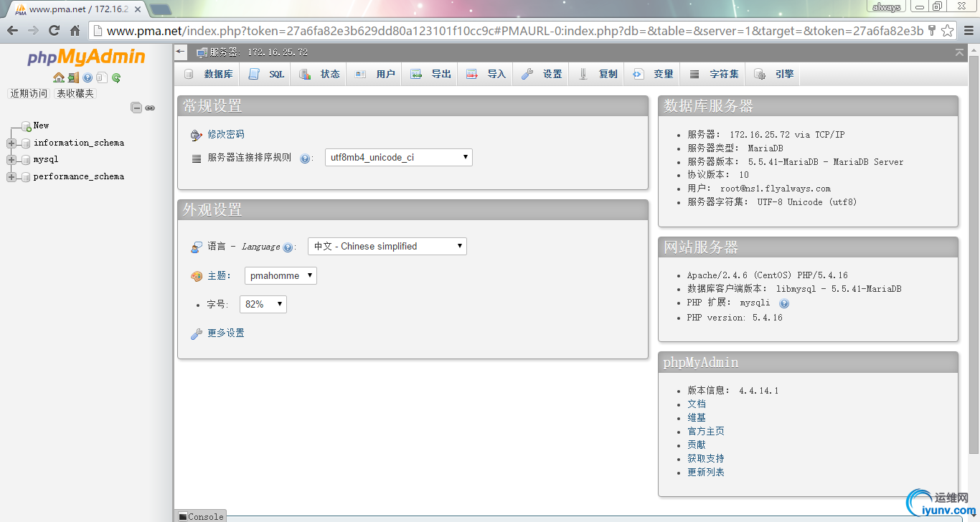Screen dimensions: 980x522
Task: Click the document pages icon in sidebar
Action: coord(101,77)
